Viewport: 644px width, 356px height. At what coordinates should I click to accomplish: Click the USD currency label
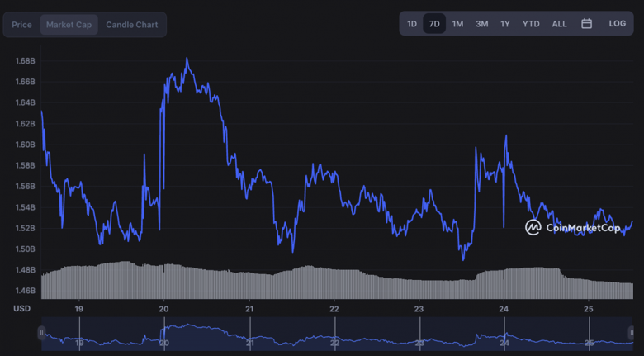(21, 308)
